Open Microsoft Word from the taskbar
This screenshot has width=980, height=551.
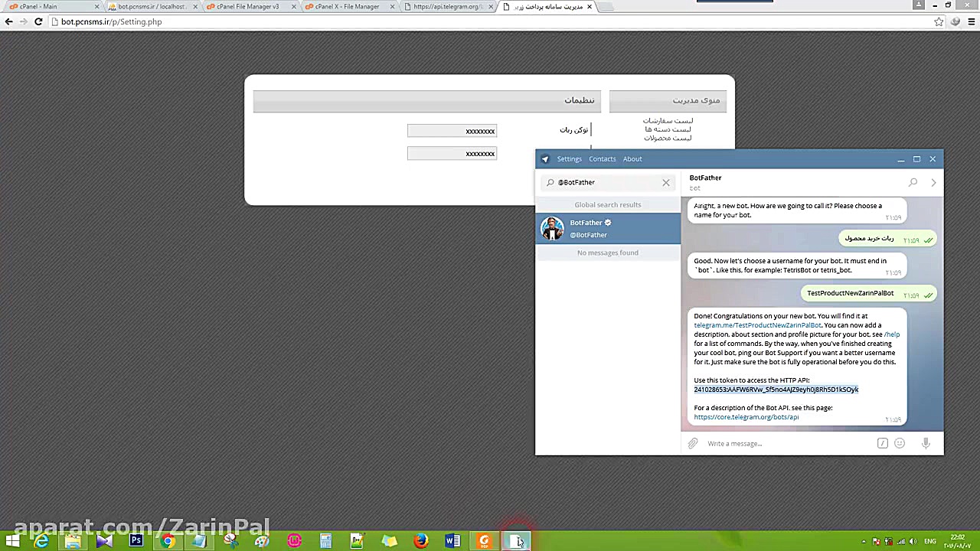pyautogui.click(x=452, y=541)
